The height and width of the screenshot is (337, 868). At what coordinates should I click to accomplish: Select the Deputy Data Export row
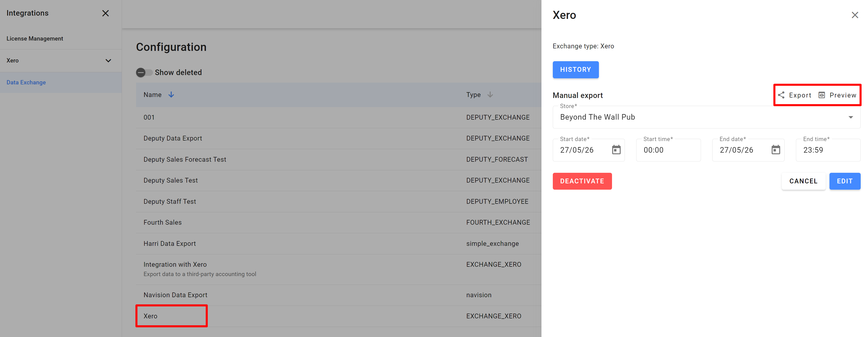[339, 138]
